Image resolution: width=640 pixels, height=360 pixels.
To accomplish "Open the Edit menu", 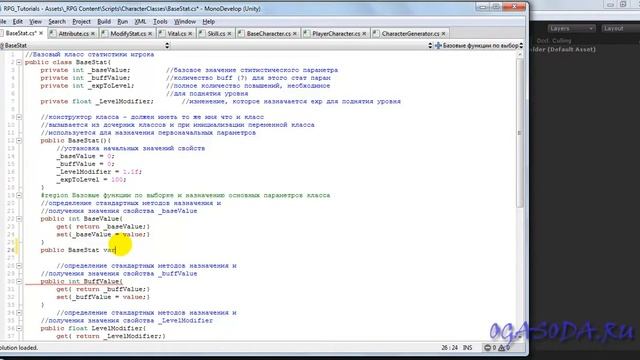I will [18, 22].
